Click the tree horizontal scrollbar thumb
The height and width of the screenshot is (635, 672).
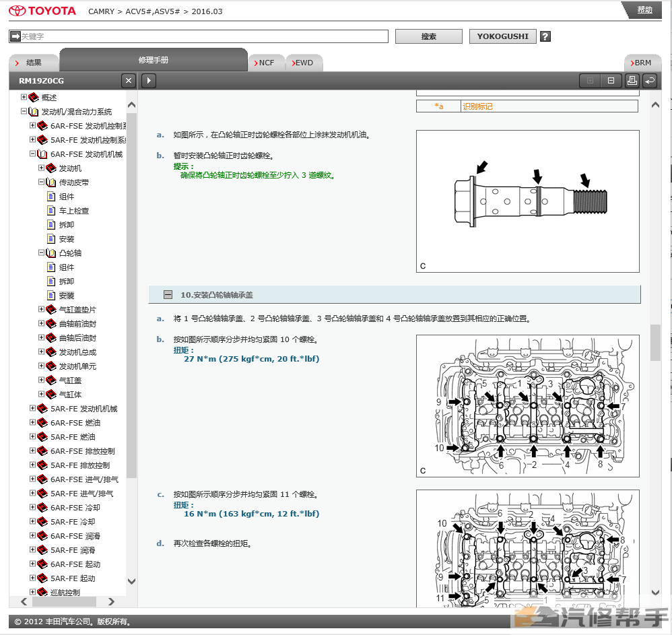click(x=64, y=601)
